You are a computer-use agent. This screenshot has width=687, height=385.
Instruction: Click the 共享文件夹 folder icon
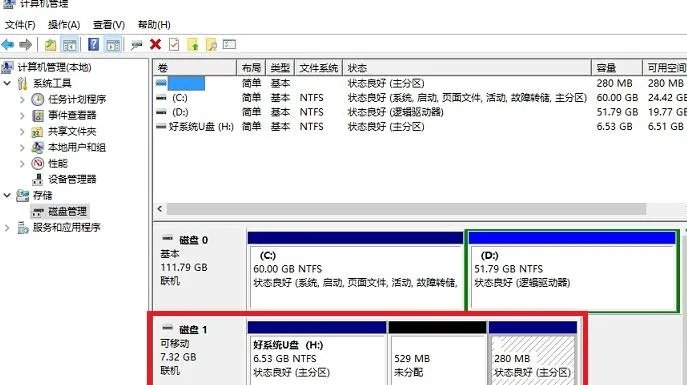[38, 131]
